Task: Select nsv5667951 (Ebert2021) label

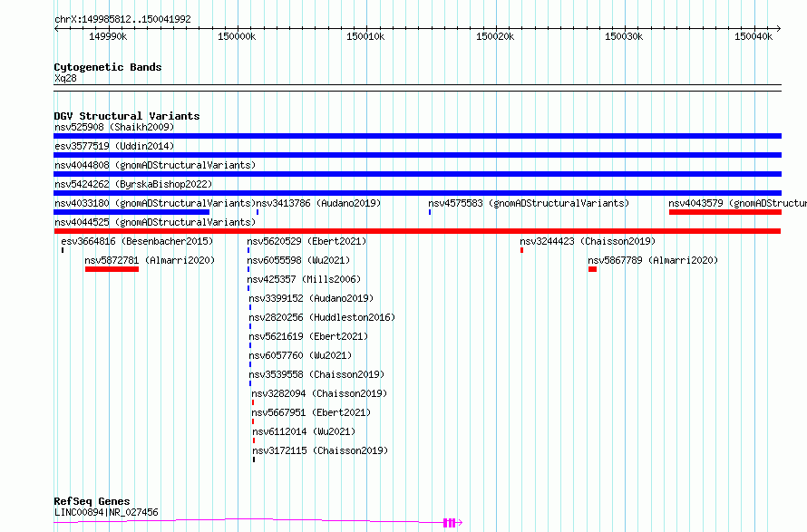Action: (x=311, y=412)
